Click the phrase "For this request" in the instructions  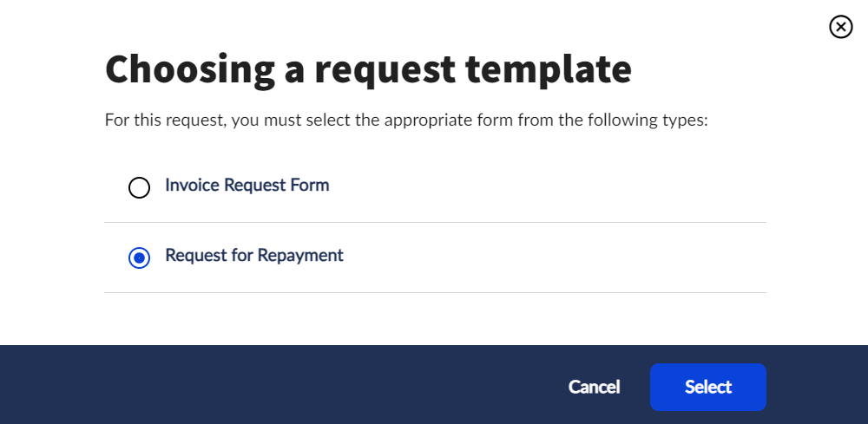click(x=164, y=120)
